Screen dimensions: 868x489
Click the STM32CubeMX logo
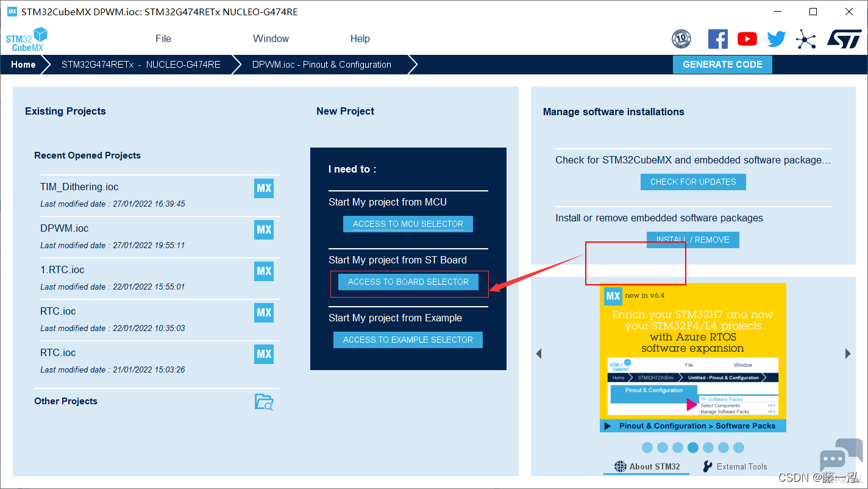click(x=26, y=40)
